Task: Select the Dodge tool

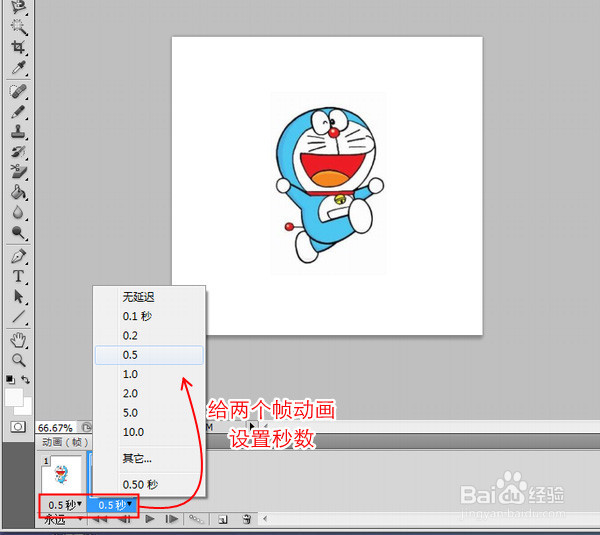Action: (x=18, y=232)
